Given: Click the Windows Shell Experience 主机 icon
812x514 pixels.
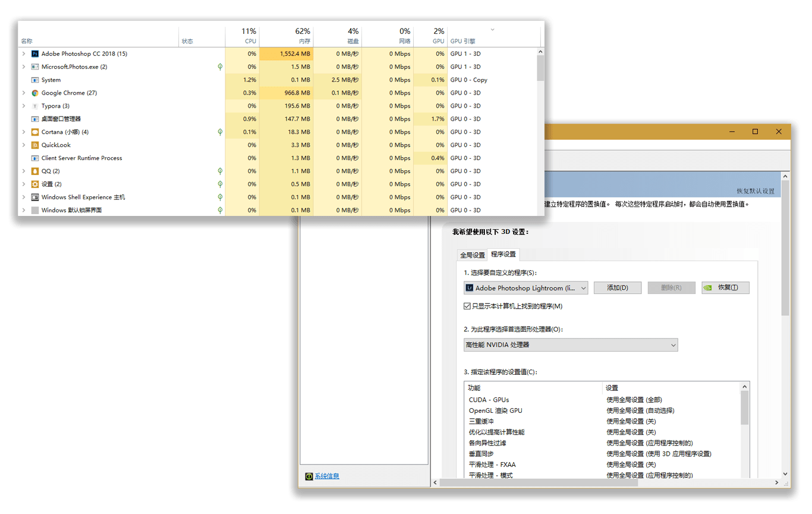Looking at the screenshot, I should point(35,198).
